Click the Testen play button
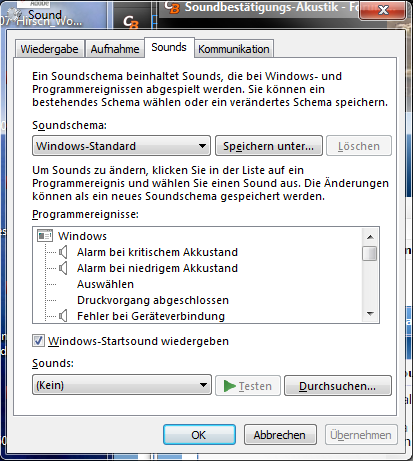This screenshot has height=465, width=413. click(248, 386)
